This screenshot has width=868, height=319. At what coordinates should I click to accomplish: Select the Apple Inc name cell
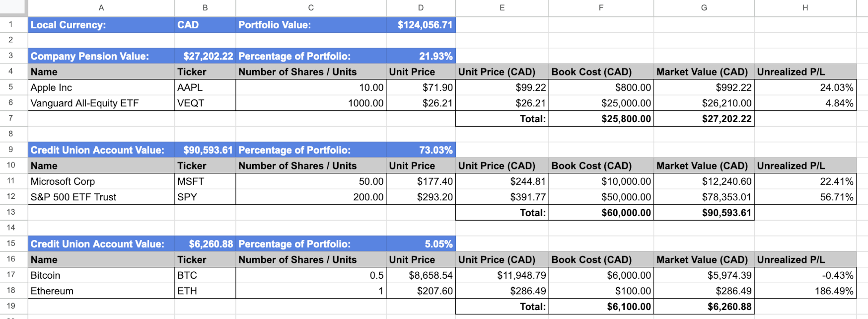click(101, 87)
